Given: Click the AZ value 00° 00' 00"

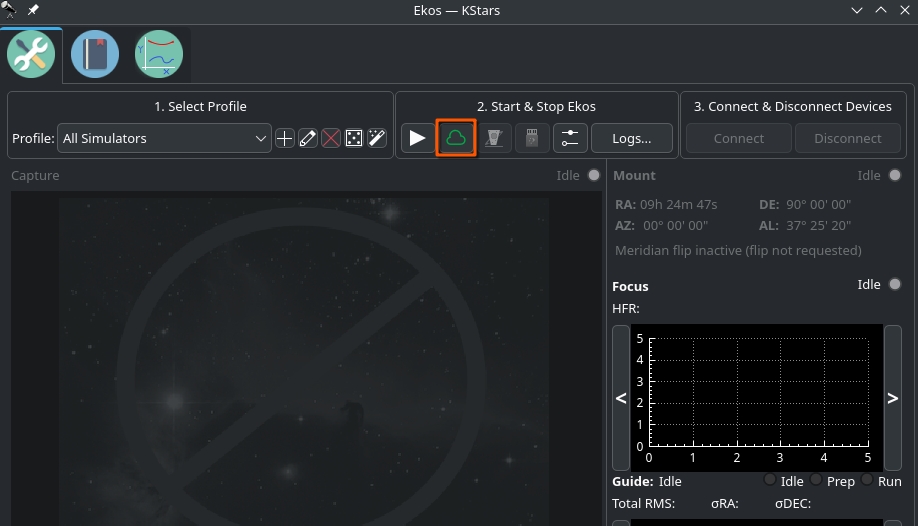Looking at the screenshot, I should (x=676, y=226).
